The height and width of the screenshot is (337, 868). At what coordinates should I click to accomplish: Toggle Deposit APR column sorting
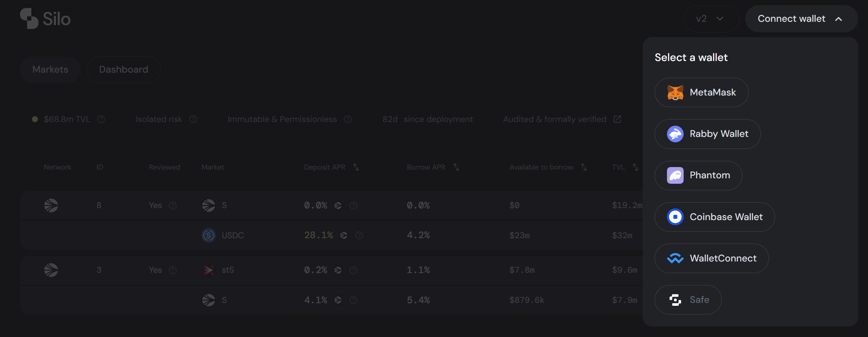[356, 167]
